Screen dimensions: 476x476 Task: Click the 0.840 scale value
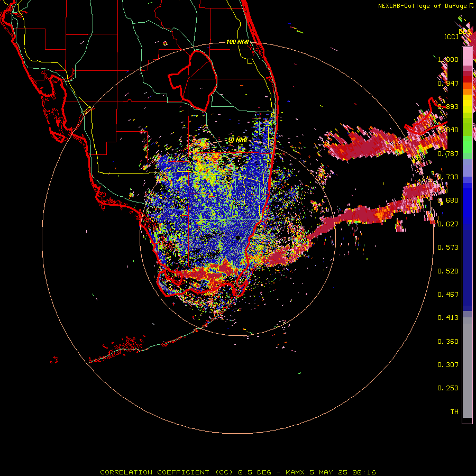pos(448,130)
